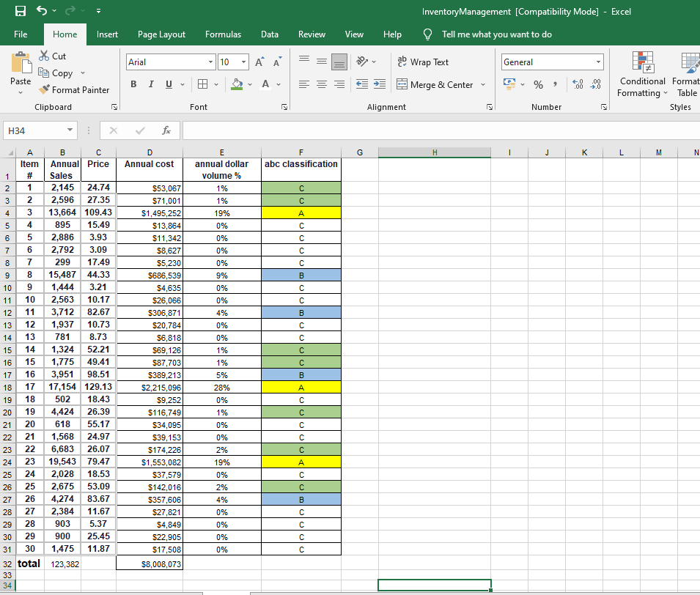700x595 pixels.
Task: Open Merge & Center dropdown arrow
Action: pos(483,84)
